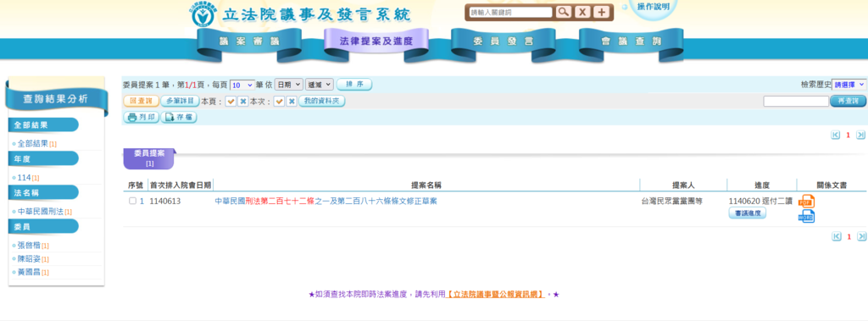The height and width of the screenshot is (321, 868).
Task: Deselect all 本次 with cross icon
Action: (x=292, y=102)
